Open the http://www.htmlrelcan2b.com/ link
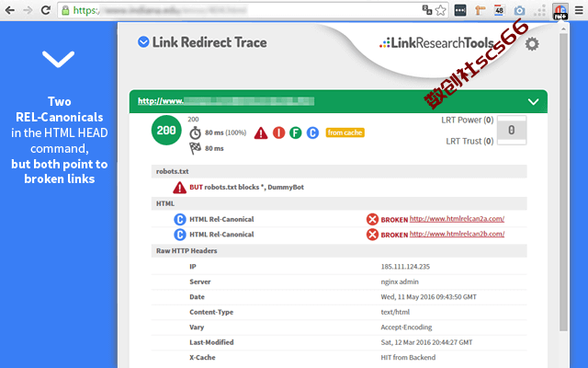Image resolution: width=588 pixels, height=368 pixels. pyautogui.click(x=457, y=234)
